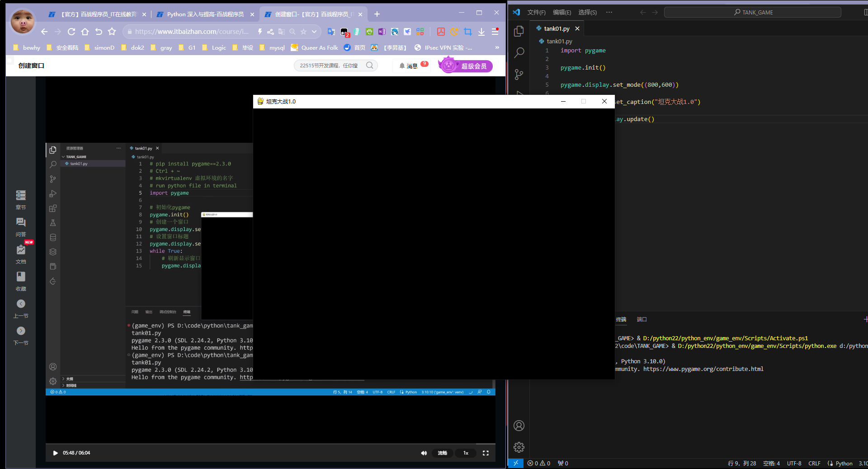Click the green printer extension icon
The image size is (868, 469).
click(369, 32)
